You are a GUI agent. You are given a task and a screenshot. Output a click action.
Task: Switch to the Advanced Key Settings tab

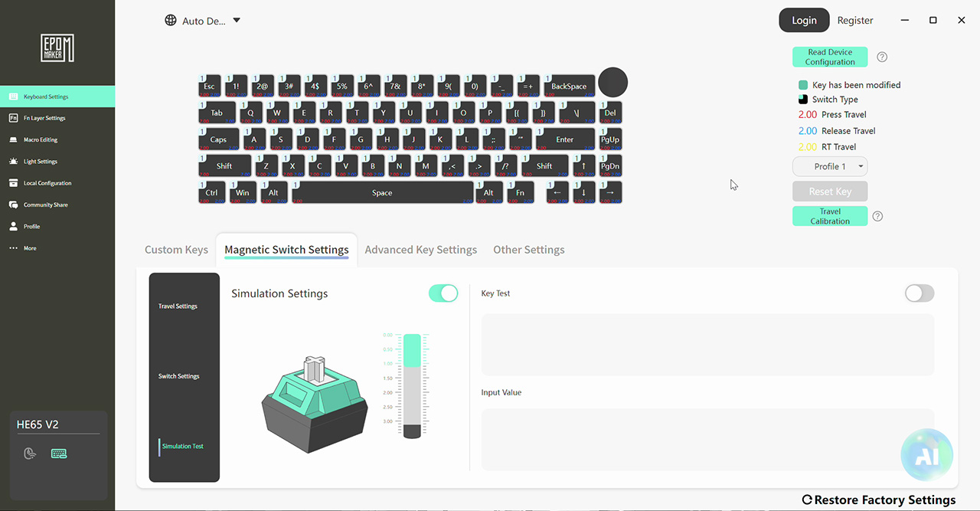click(420, 250)
